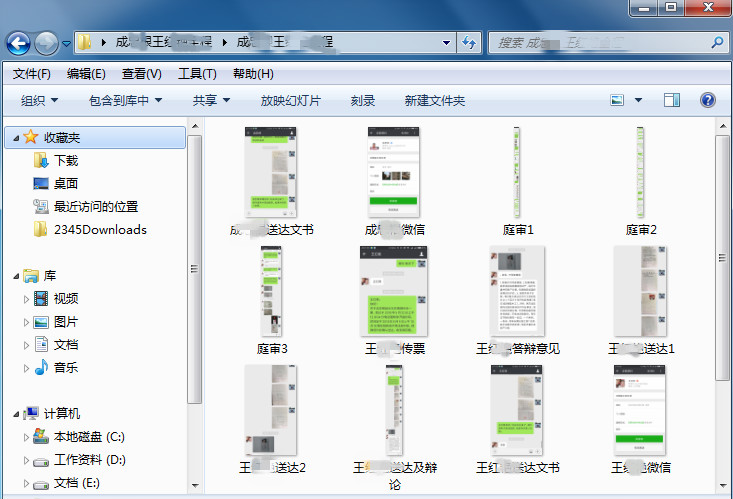Open the address bar history dropdown

click(x=446, y=43)
